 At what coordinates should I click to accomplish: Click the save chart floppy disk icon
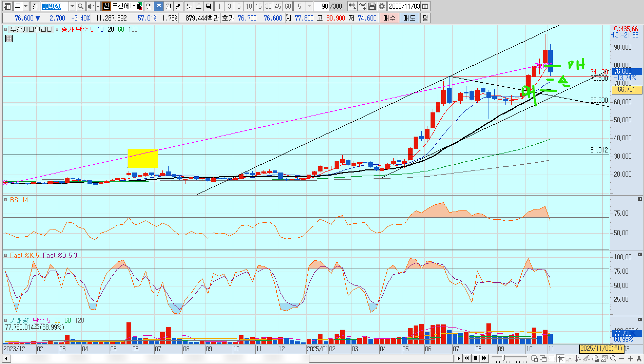click(x=372, y=6)
